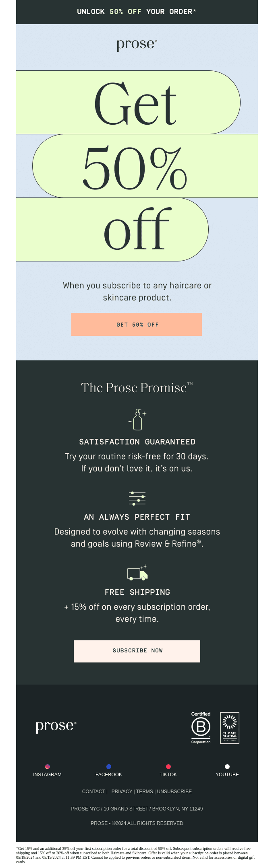The height and width of the screenshot is (868, 274).
Task: Click the prose logo at top
Action: [137, 45]
